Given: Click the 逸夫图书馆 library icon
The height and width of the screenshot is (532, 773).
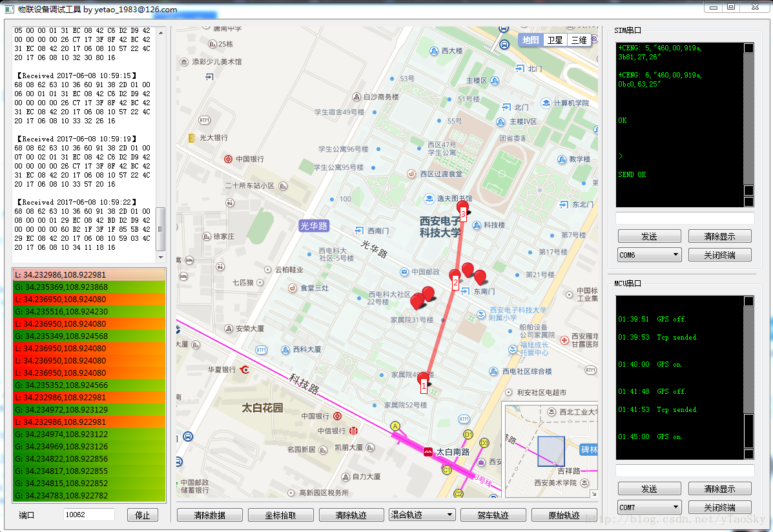Looking at the screenshot, I should 429,199.
